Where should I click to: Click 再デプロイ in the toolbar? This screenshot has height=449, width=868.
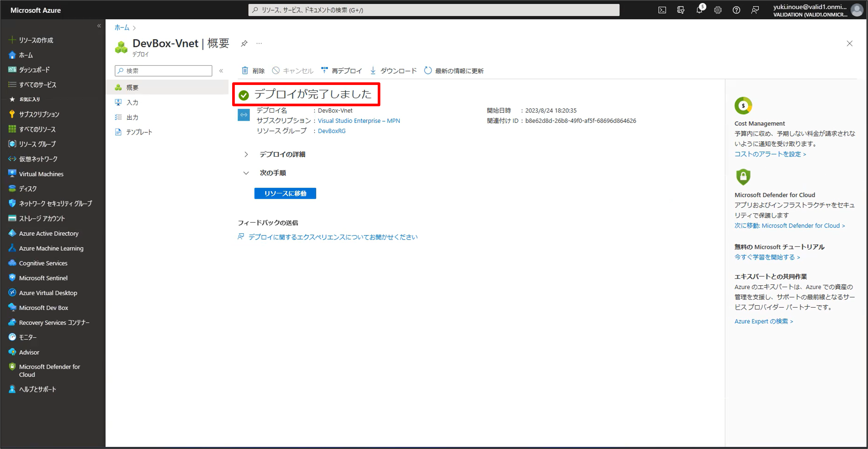tap(341, 71)
